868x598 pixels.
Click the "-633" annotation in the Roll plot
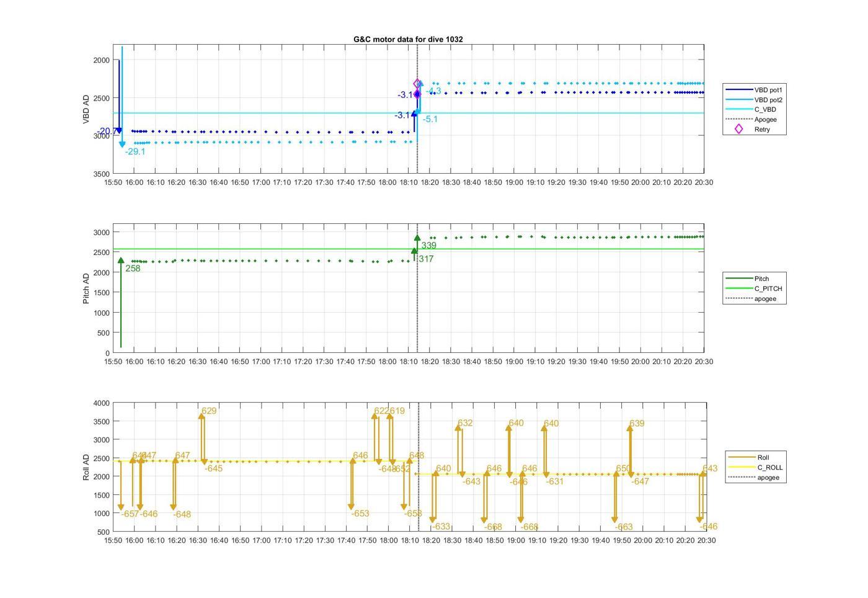pos(441,527)
